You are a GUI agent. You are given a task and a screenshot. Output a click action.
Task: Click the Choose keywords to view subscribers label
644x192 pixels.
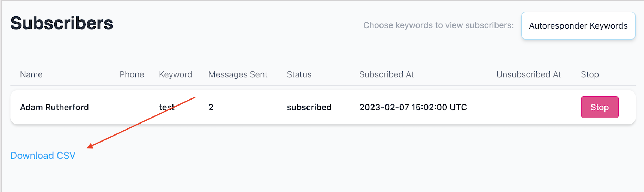click(x=438, y=25)
